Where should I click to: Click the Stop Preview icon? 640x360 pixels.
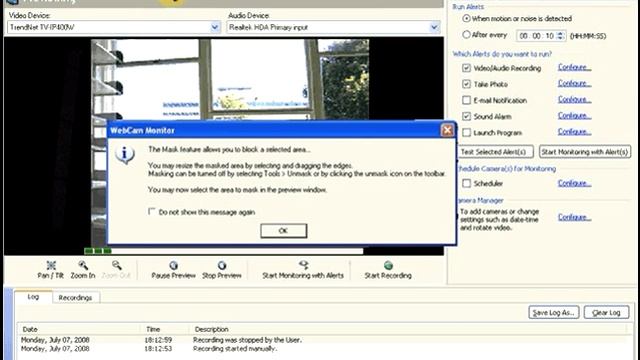222,266
